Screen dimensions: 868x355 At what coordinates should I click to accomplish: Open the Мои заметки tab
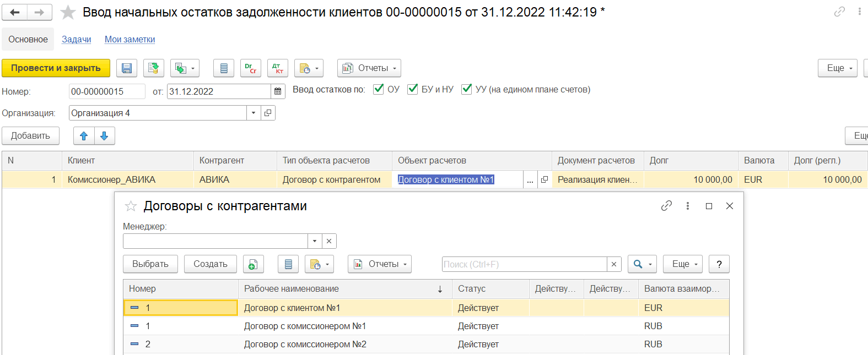(130, 40)
